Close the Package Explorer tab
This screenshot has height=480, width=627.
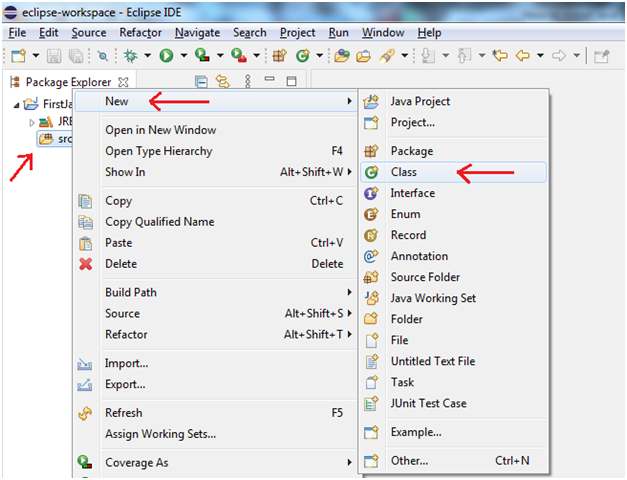click(x=124, y=82)
